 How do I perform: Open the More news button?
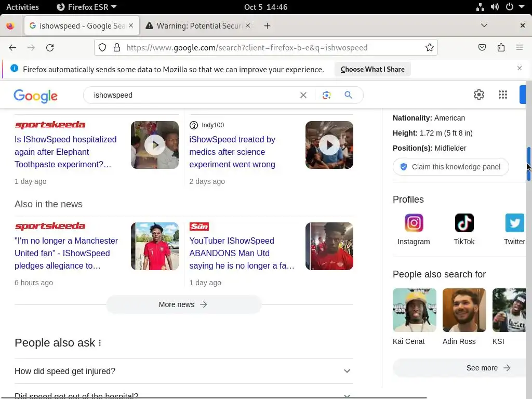[183, 304]
